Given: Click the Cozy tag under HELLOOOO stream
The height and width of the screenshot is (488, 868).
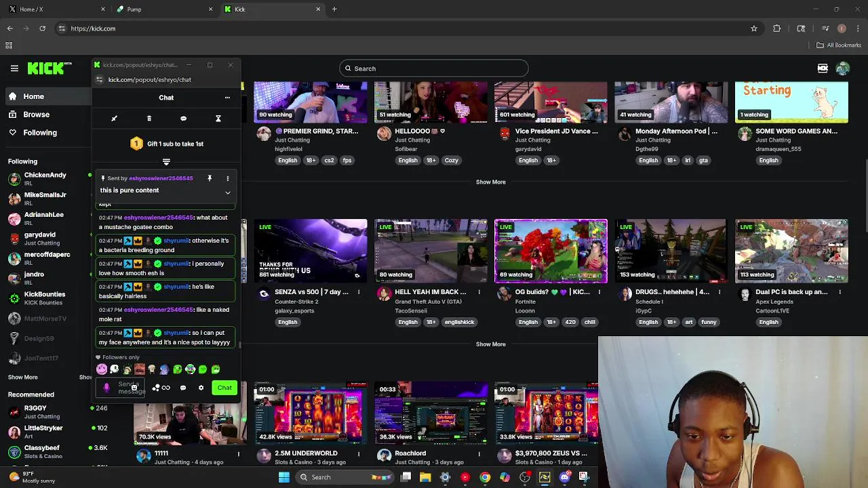Looking at the screenshot, I should (452, 161).
